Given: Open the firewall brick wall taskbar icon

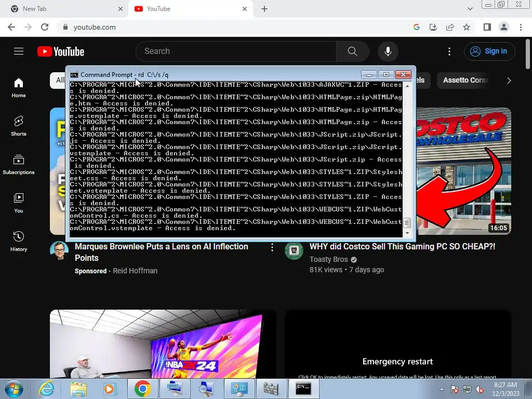Looking at the screenshot, I should pos(271,389).
